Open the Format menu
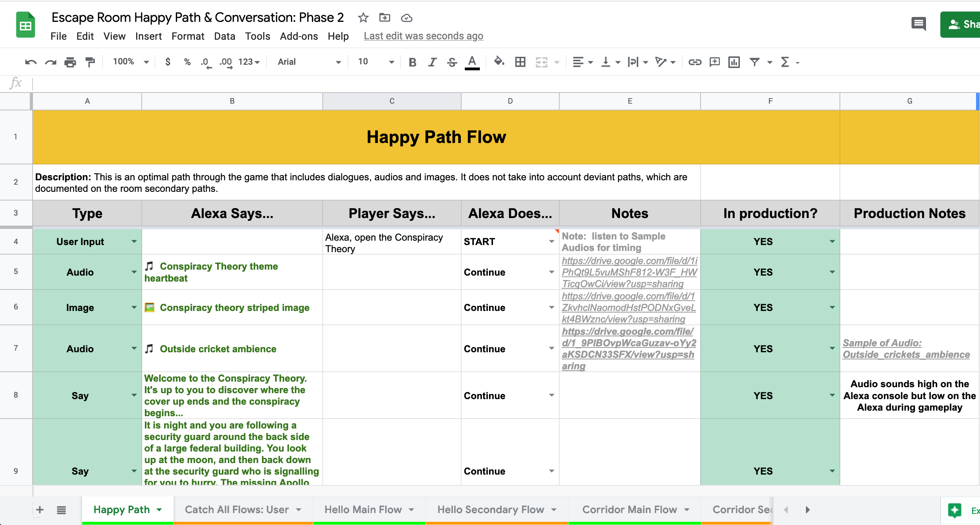This screenshot has width=980, height=525. (188, 36)
